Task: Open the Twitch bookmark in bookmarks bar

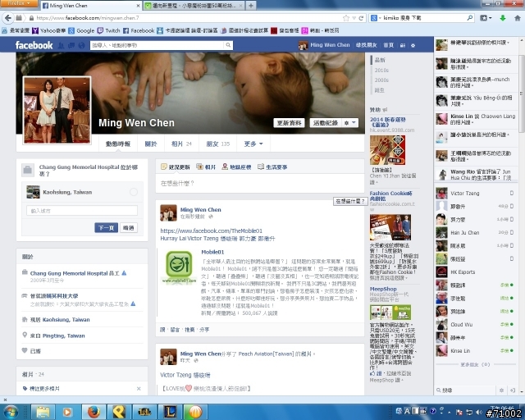Action: (108, 30)
